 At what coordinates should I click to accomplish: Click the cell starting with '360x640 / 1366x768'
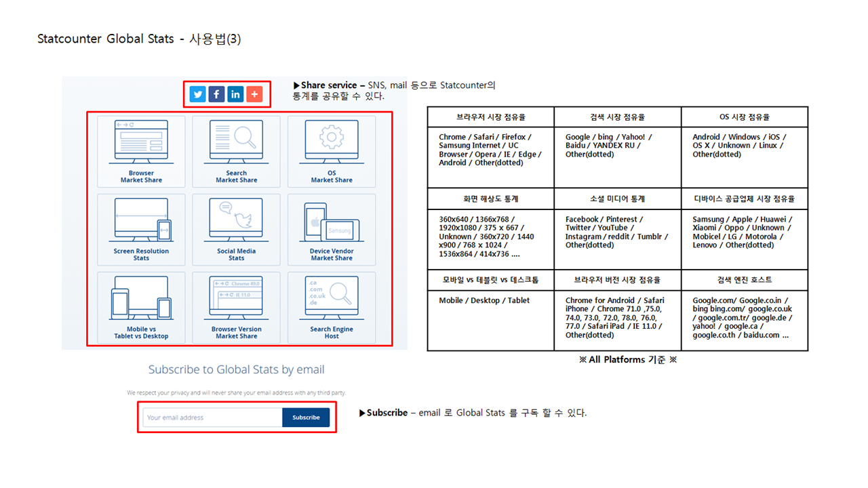(490, 239)
